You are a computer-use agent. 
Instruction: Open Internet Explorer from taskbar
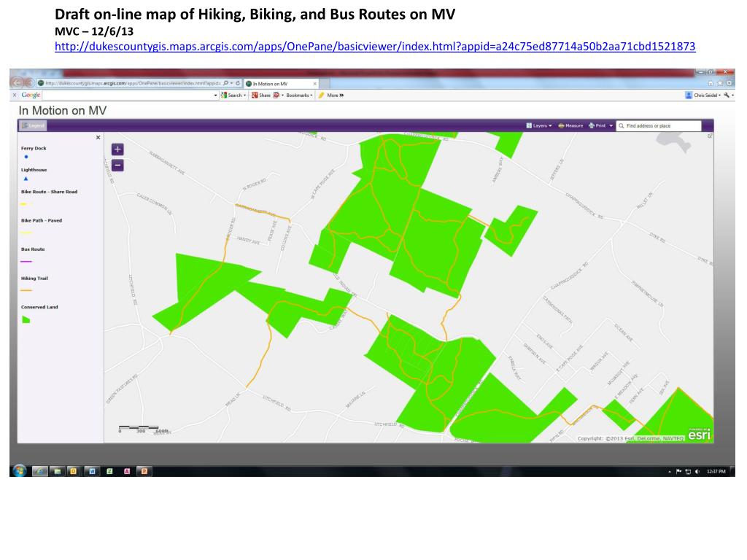[x=40, y=471]
